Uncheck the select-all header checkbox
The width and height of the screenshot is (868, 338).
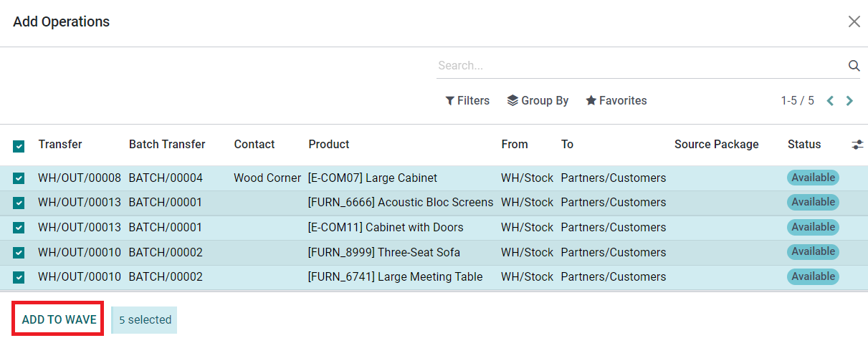19,145
